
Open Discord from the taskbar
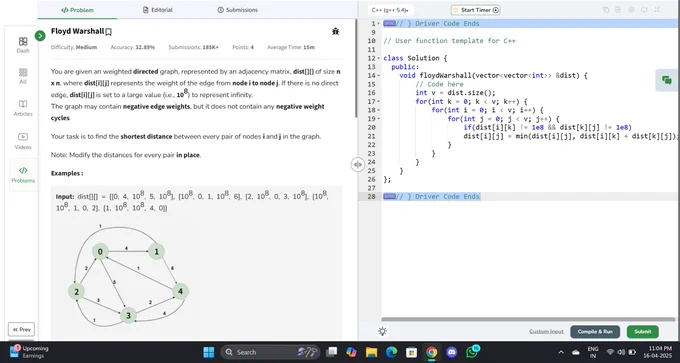click(451, 352)
